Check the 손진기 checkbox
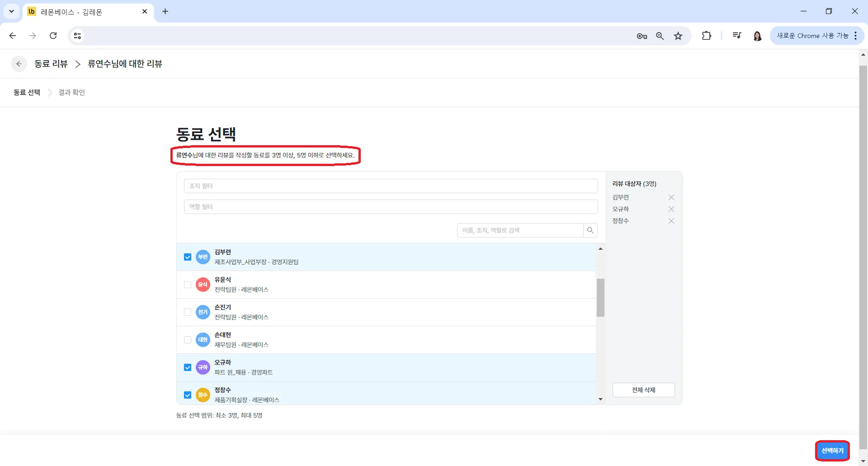The image size is (868, 466). (188, 312)
